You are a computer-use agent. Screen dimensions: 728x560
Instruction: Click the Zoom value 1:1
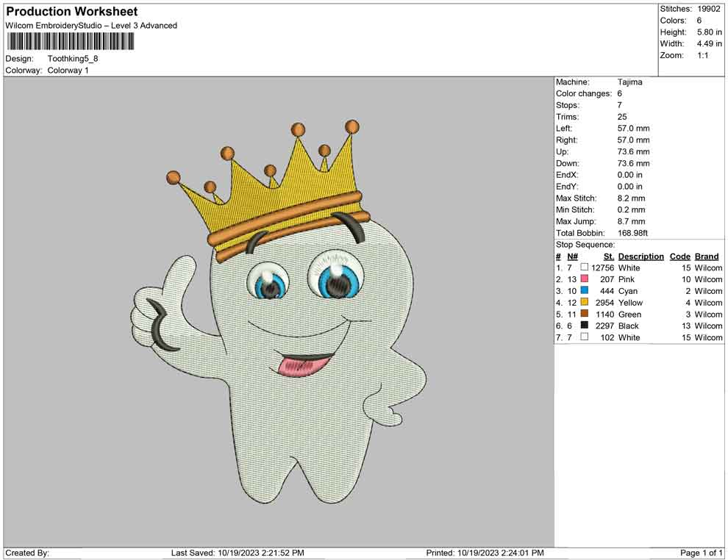pyautogui.click(x=702, y=55)
